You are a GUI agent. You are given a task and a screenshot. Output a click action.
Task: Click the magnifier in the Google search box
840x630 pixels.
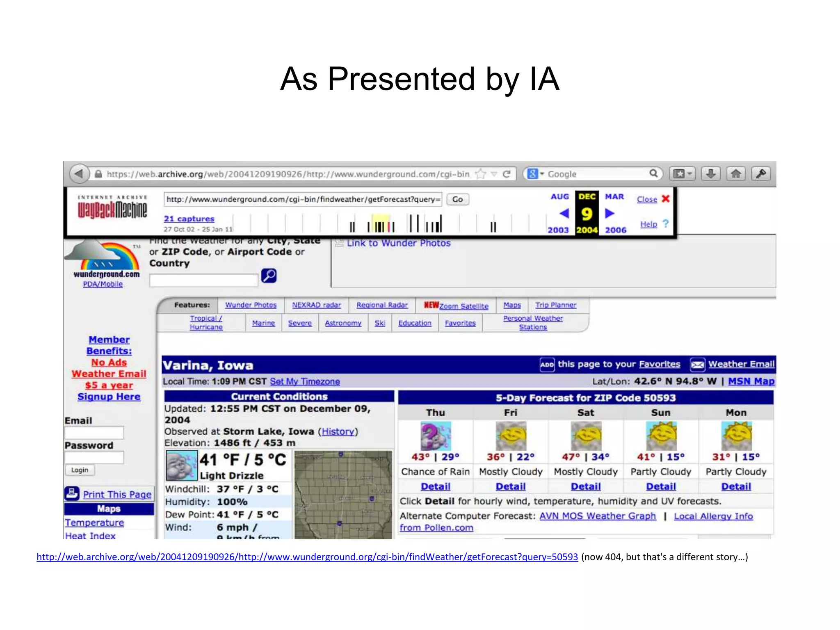[653, 174]
